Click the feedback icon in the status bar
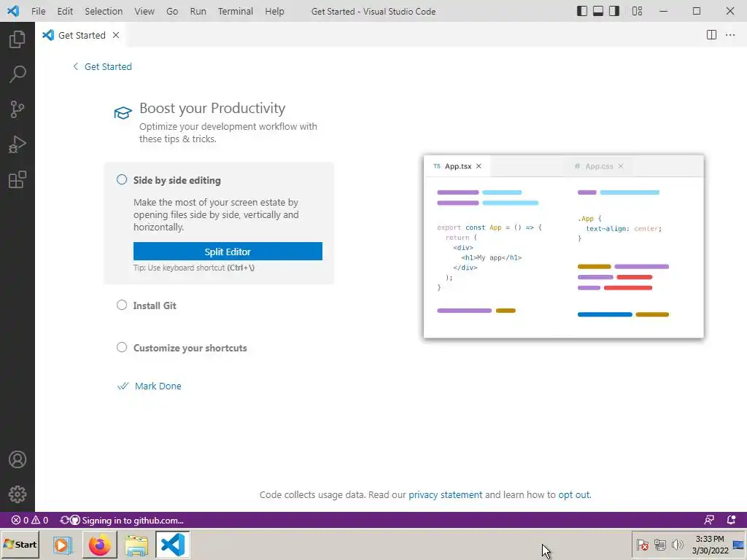The width and height of the screenshot is (747, 560). 709,520
